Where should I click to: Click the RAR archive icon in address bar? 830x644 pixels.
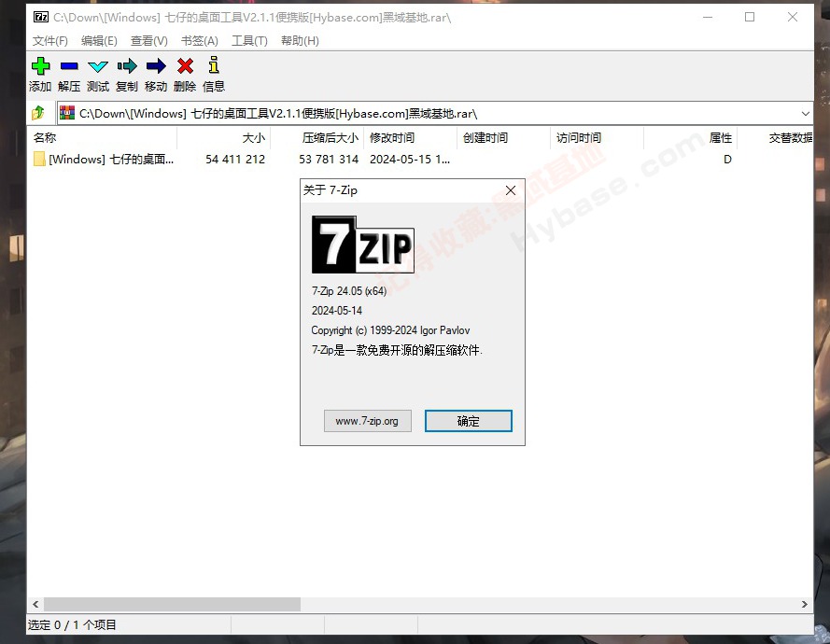click(x=67, y=113)
